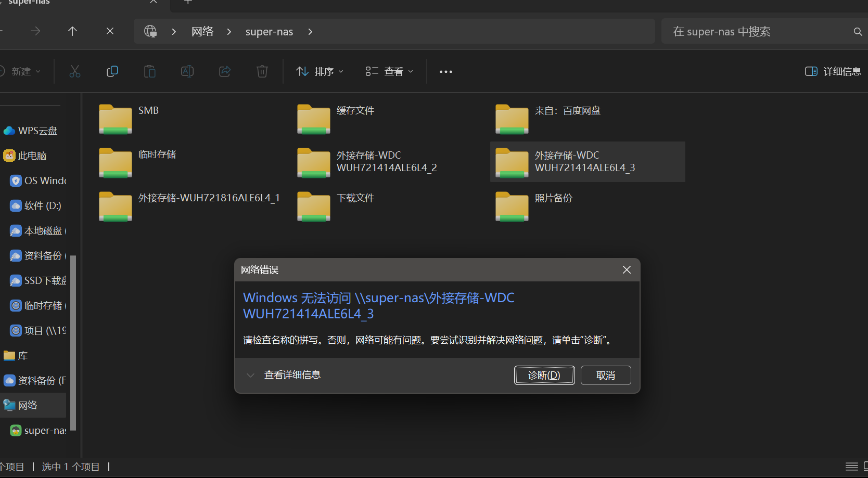Select the 临时存储 folder icon in file list
The width and height of the screenshot is (868, 478).
116,163
